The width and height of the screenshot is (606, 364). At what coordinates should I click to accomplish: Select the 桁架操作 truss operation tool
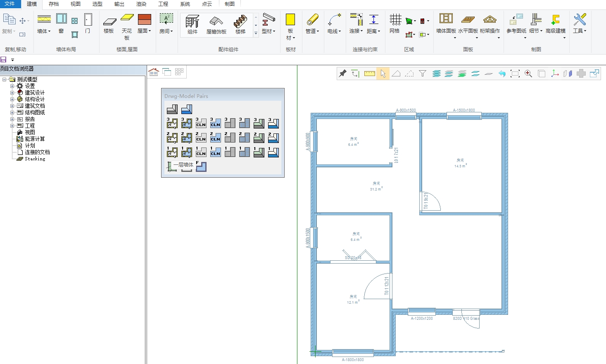[490, 25]
